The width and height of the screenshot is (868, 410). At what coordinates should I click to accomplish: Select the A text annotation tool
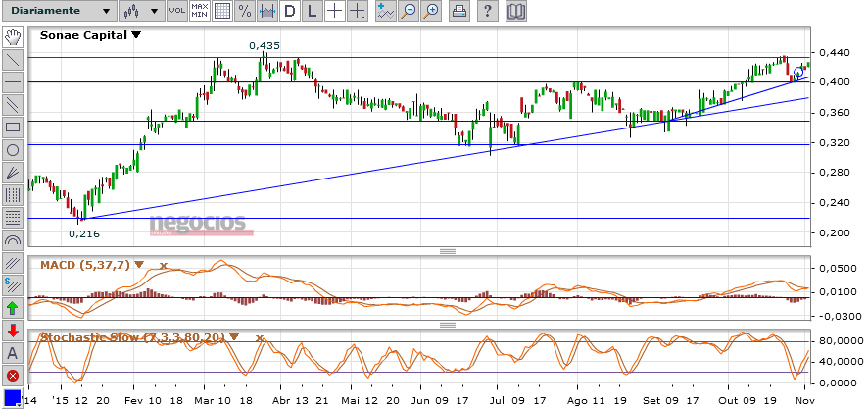12,353
